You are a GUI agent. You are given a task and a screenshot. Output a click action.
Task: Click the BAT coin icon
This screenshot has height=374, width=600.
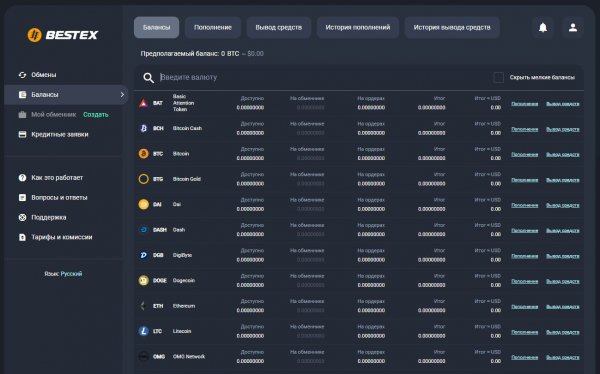(143, 103)
